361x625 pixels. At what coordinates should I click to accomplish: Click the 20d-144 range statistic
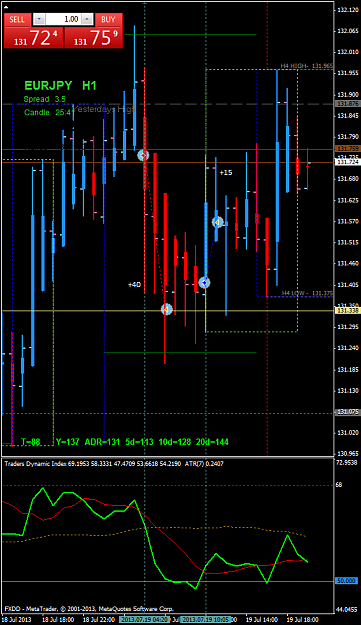pyautogui.click(x=212, y=442)
